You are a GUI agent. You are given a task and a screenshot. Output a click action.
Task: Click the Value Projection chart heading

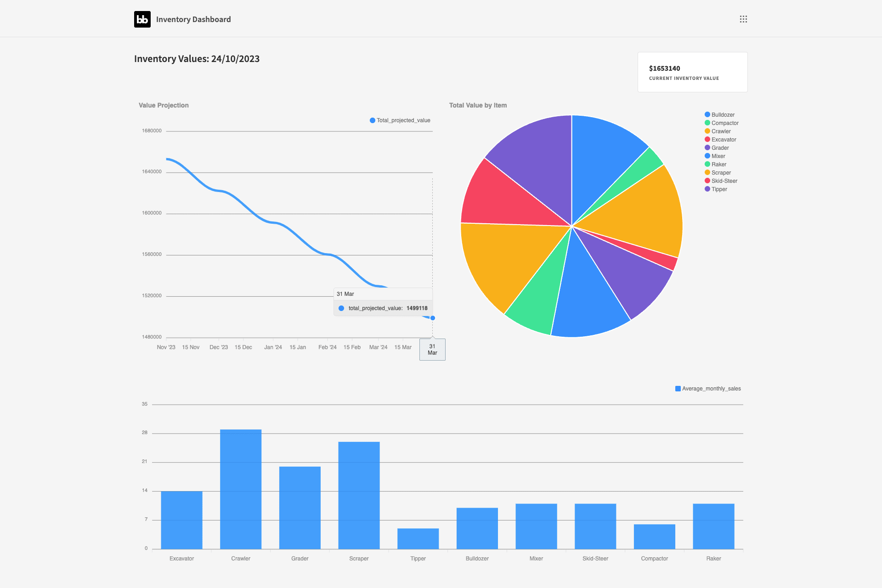pos(164,105)
